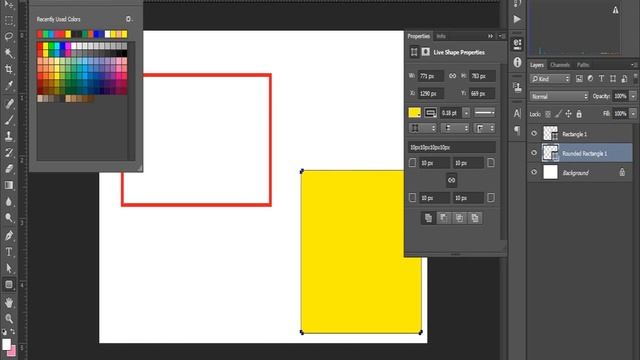Toggle lock image pixels
The height and width of the screenshot is (360, 640).
coord(558,114)
